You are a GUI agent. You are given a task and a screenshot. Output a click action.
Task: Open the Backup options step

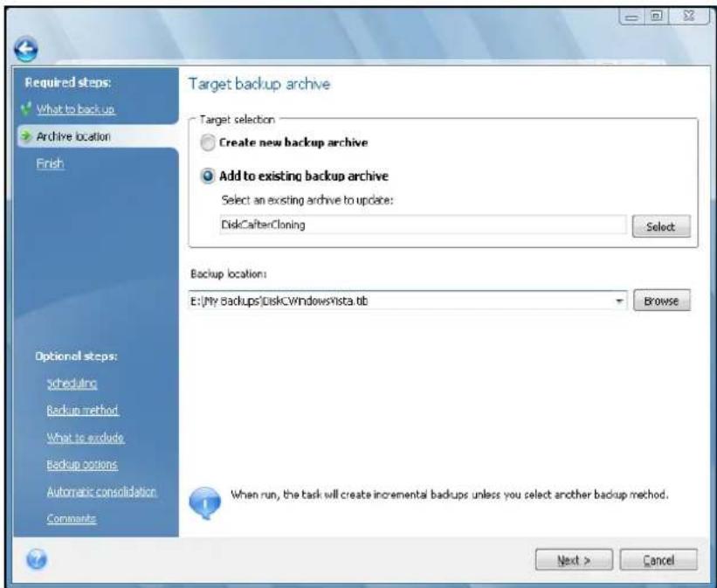click(82, 465)
